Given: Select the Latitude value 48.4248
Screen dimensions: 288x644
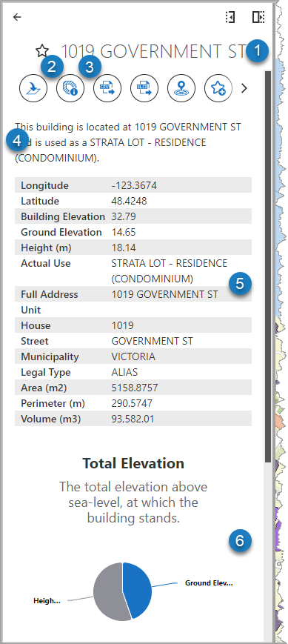Looking at the screenshot, I should tap(129, 202).
